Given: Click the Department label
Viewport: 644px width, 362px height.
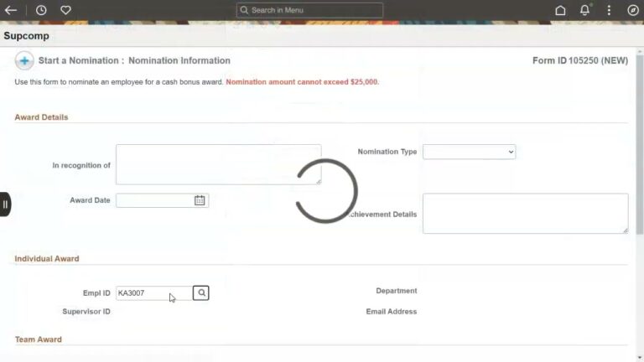Looking at the screenshot, I should (397, 291).
